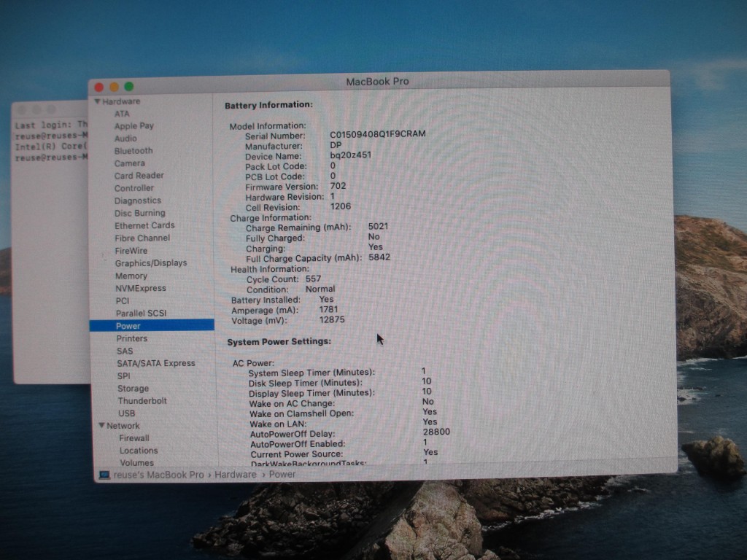This screenshot has width=747, height=560.
Task: Open Diagnostics in the hardware list
Action: click(138, 201)
